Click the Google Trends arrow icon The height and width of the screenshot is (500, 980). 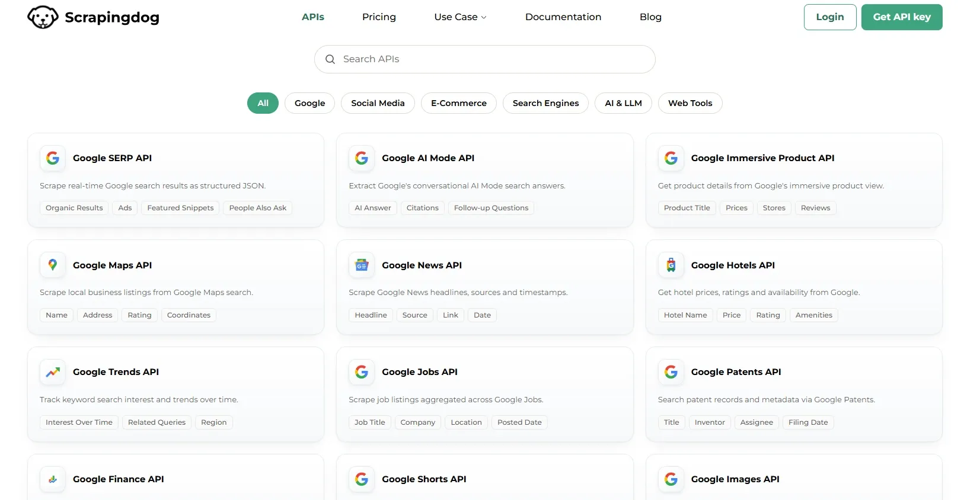click(53, 372)
